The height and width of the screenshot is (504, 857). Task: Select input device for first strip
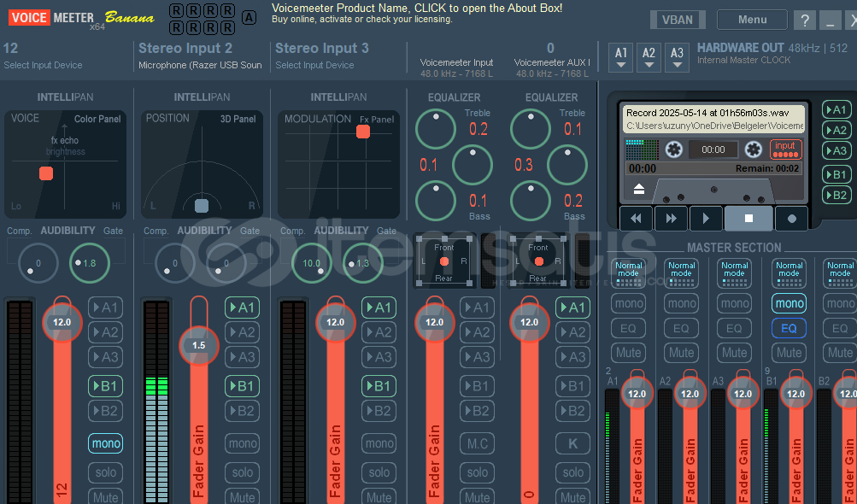[x=44, y=65]
